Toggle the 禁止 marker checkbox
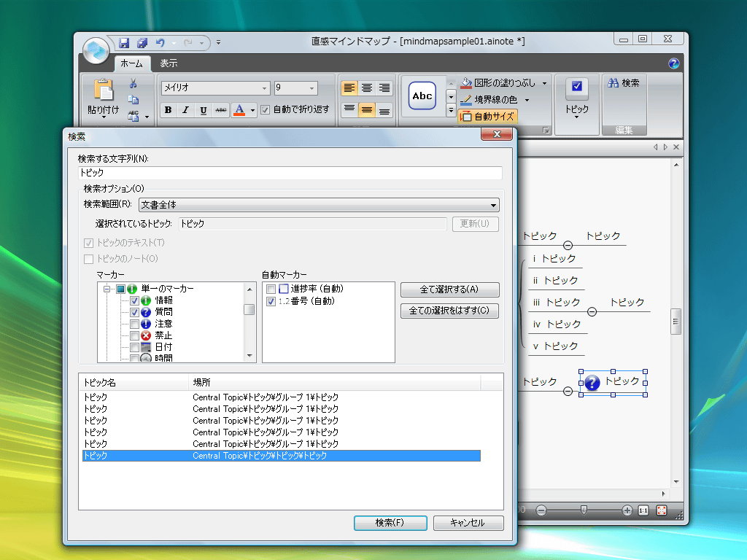The height and width of the screenshot is (560, 747). click(134, 335)
